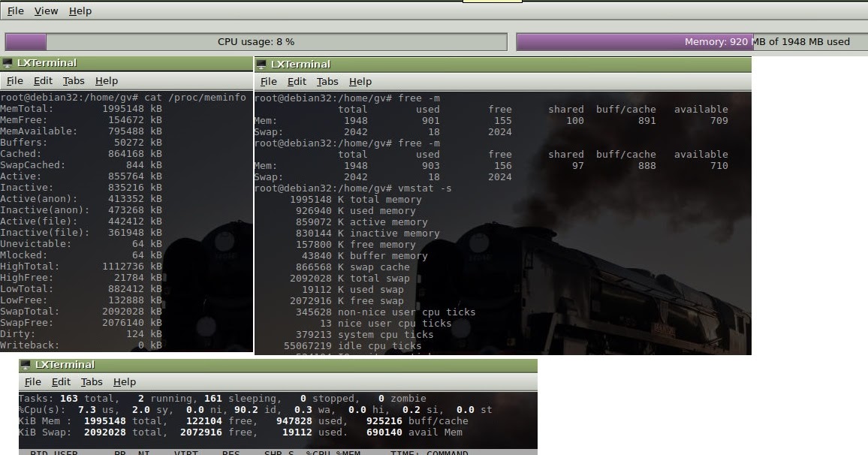This screenshot has height=455, width=868.
Task: Open the Tabs menu in the bottom terminal
Action: [x=92, y=381]
